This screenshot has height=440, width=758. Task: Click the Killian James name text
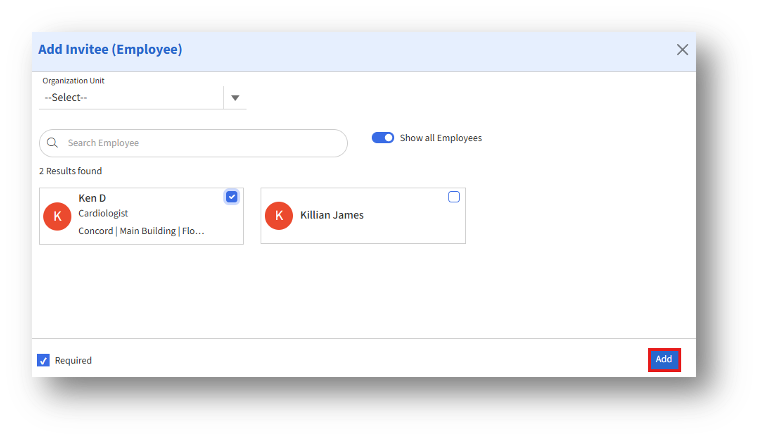[332, 215]
